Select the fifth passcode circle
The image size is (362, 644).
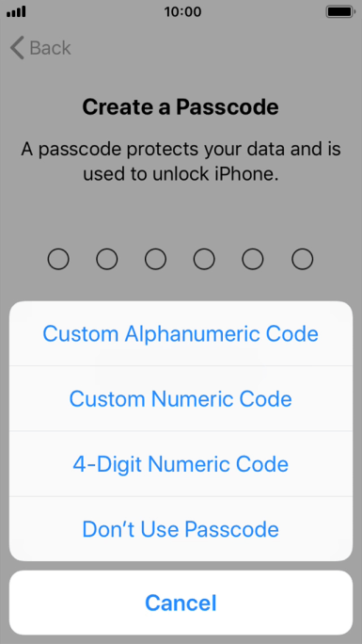point(253,259)
